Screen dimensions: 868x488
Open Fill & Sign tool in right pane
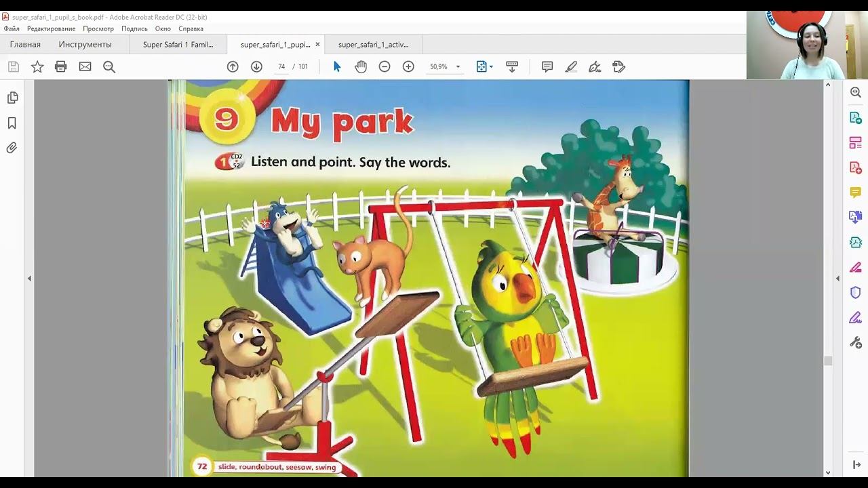click(x=856, y=317)
